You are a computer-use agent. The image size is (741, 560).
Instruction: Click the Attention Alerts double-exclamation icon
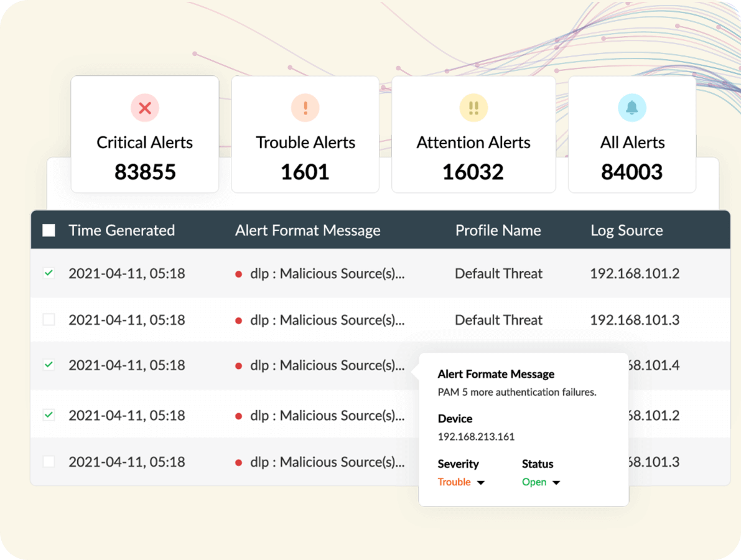click(473, 108)
